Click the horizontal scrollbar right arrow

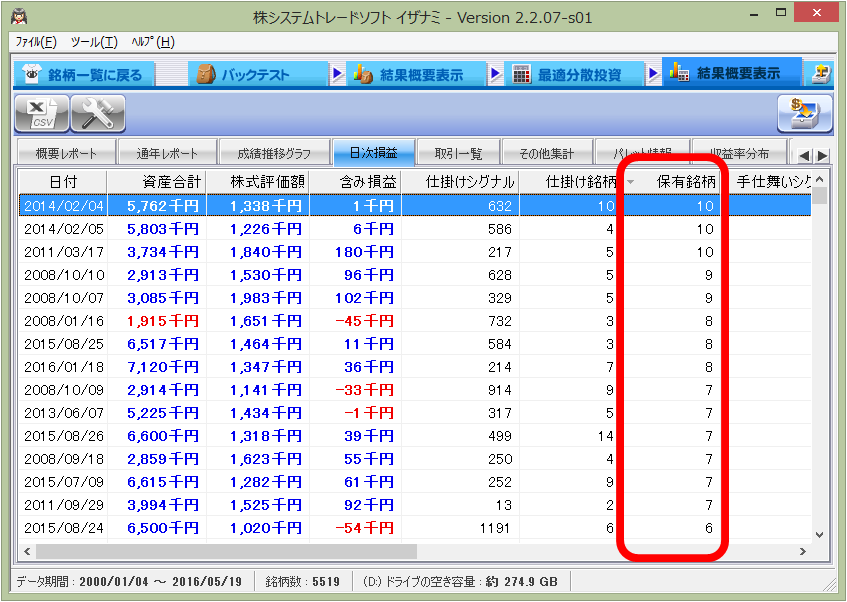[x=803, y=551]
